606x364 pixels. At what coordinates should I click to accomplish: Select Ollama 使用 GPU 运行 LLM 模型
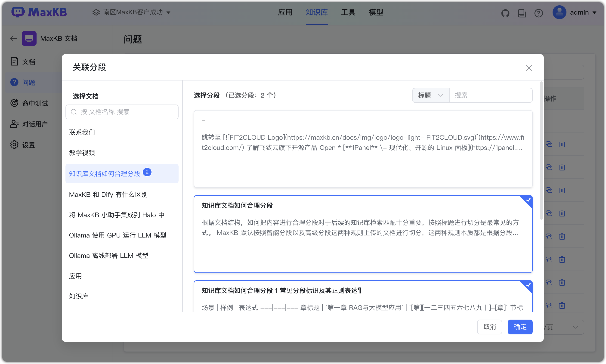click(x=122, y=235)
